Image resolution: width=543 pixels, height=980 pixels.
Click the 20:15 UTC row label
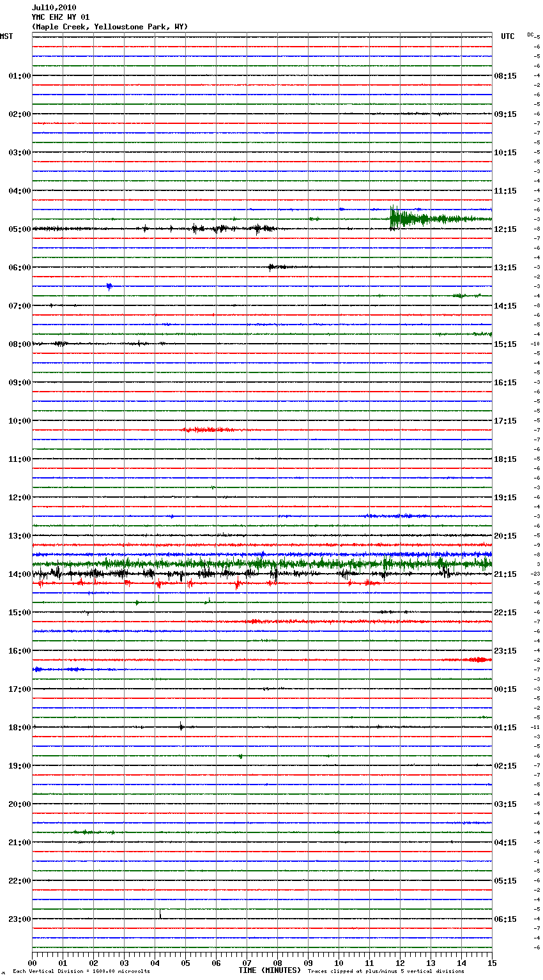click(x=505, y=536)
